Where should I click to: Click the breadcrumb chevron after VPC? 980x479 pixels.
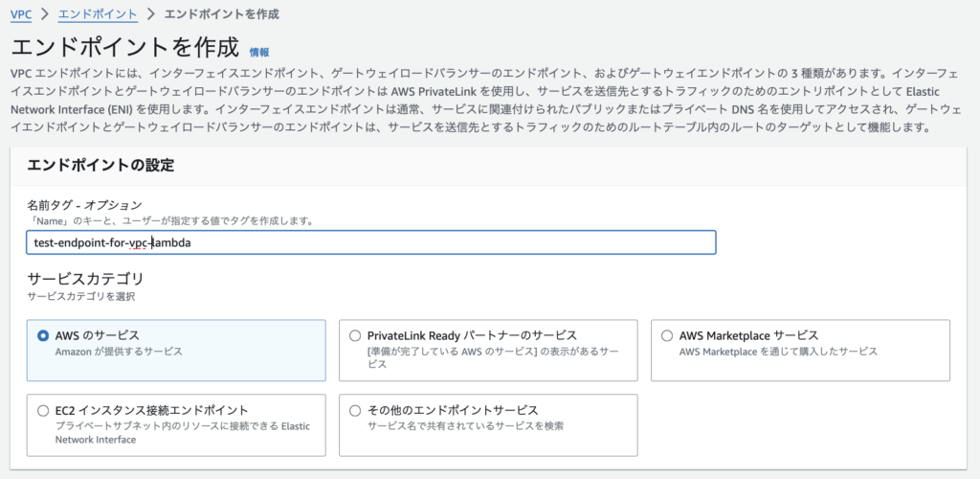[x=45, y=14]
